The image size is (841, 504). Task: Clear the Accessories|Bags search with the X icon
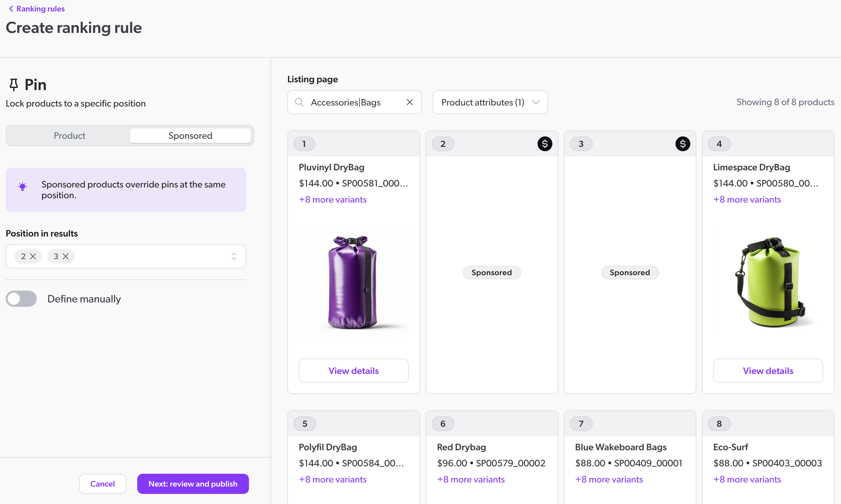pos(409,102)
